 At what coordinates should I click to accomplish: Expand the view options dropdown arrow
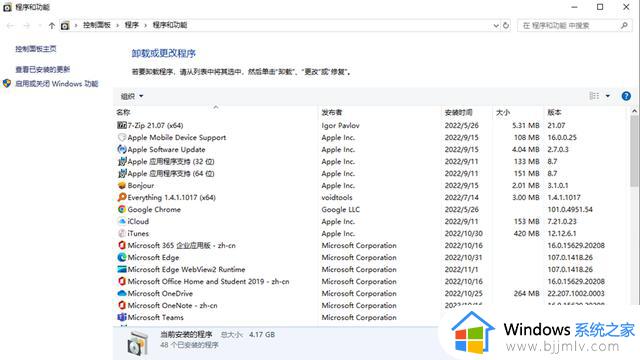coord(608,96)
